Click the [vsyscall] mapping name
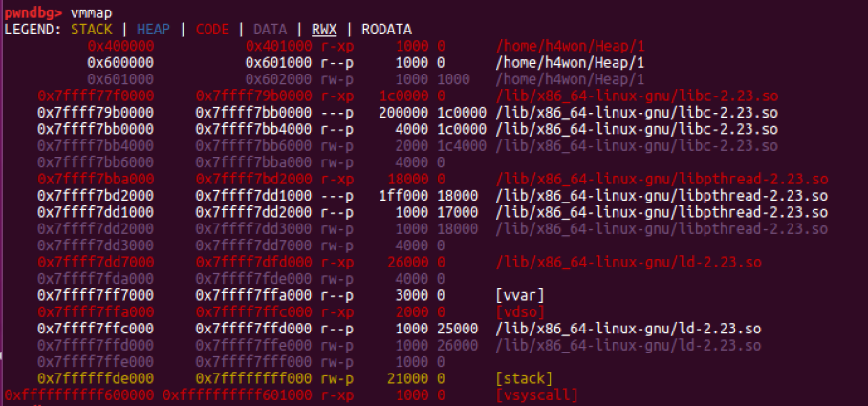The height and width of the screenshot is (406, 868). 536,395
